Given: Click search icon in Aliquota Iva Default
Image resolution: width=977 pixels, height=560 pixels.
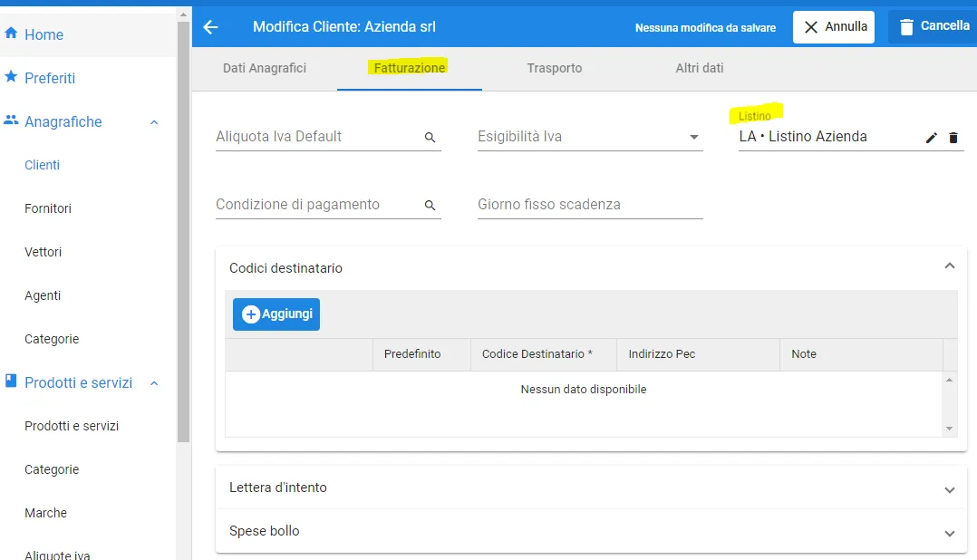Looking at the screenshot, I should 430,137.
